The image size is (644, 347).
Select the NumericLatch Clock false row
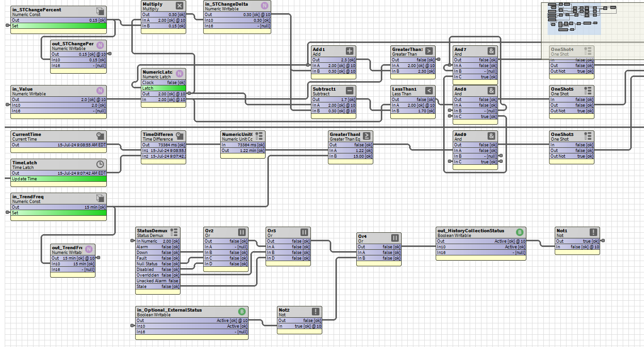click(x=163, y=83)
